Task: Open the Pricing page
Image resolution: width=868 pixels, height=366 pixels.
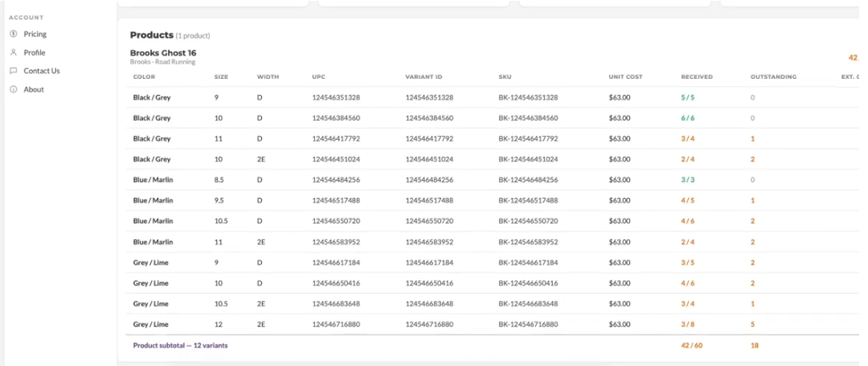Action: tap(35, 35)
